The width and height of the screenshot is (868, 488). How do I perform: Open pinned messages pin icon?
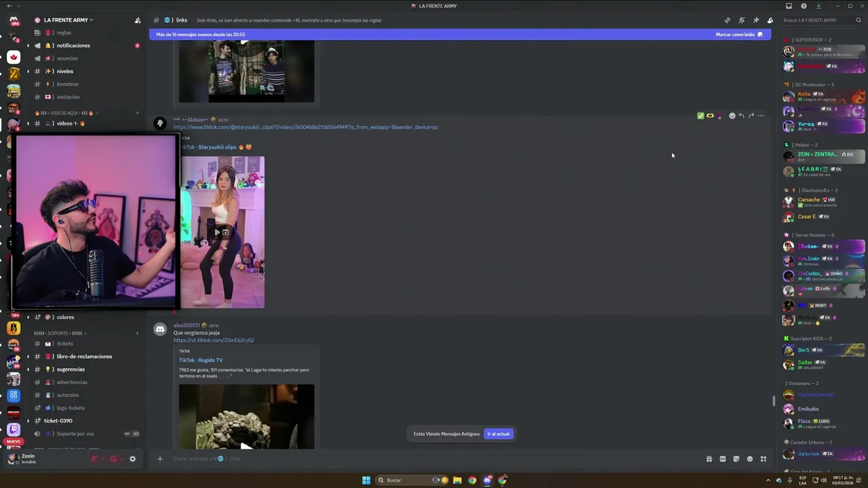tap(755, 20)
